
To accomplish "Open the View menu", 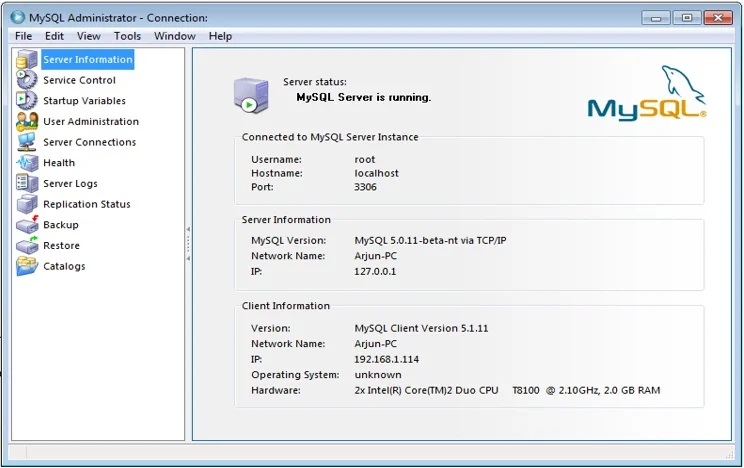I will (x=89, y=36).
